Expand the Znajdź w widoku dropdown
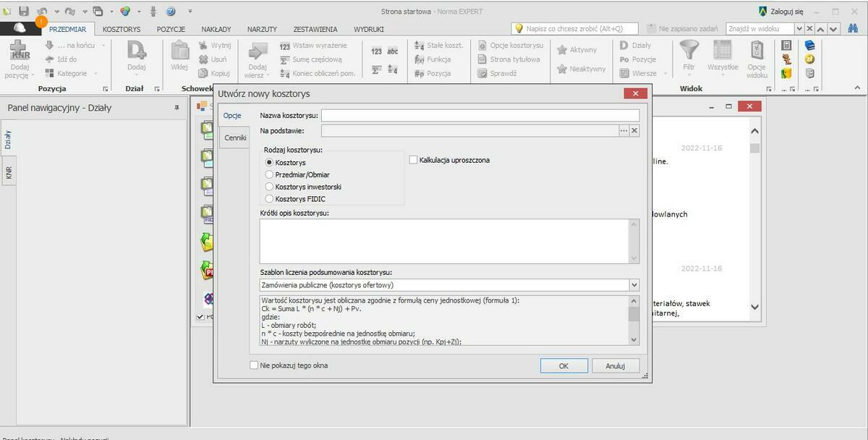This screenshot has height=440, width=868. (799, 29)
